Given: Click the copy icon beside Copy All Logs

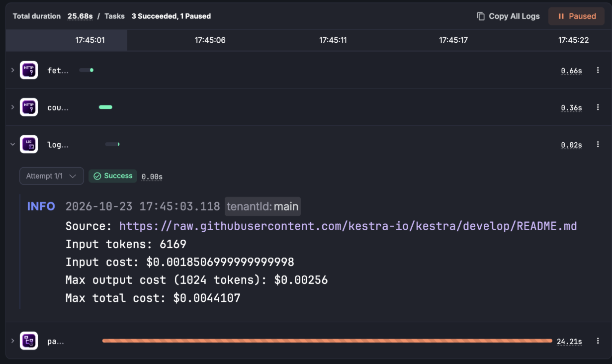Looking at the screenshot, I should tap(481, 16).
